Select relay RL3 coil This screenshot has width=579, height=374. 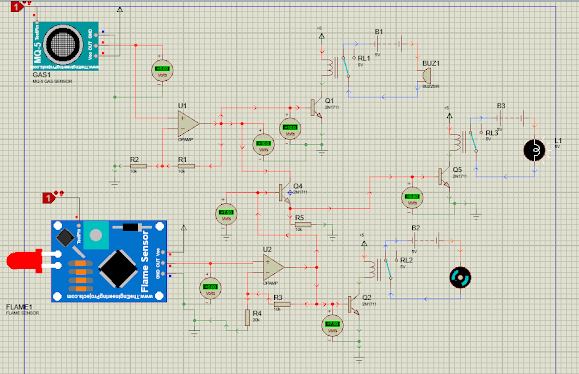click(457, 141)
